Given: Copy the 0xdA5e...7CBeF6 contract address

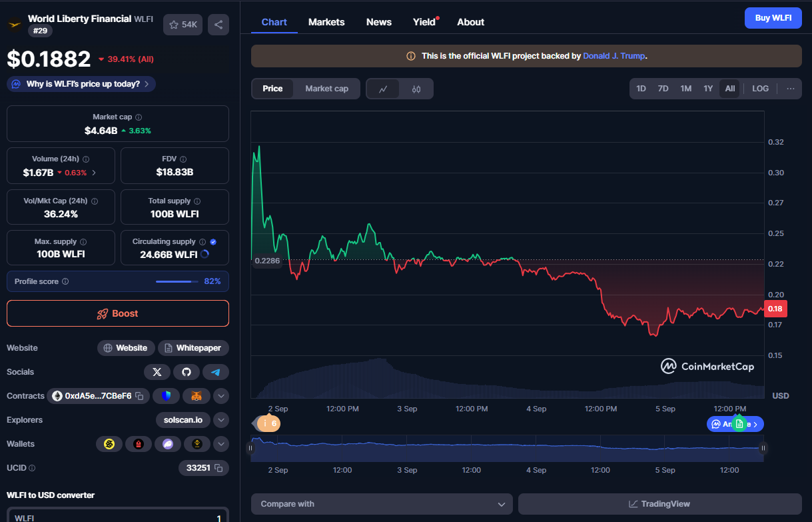Looking at the screenshot, I should click(139, 396).
